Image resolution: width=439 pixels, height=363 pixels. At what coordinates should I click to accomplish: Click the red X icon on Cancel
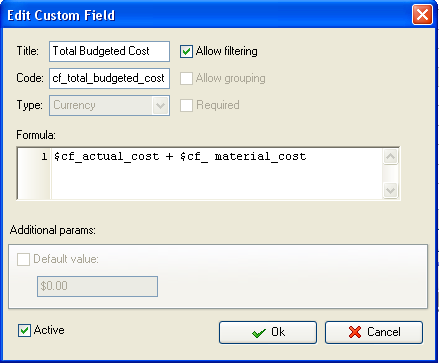[355, 332]
